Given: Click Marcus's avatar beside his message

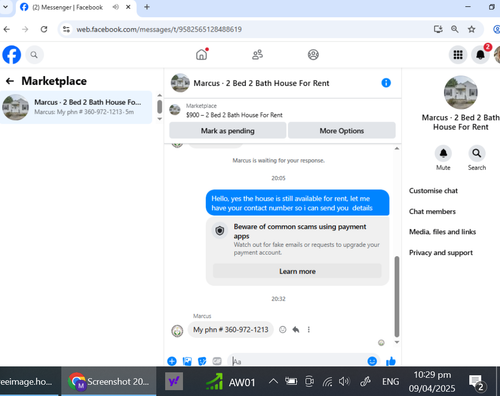Looking at the screenshot, I should tap(177, 331).
